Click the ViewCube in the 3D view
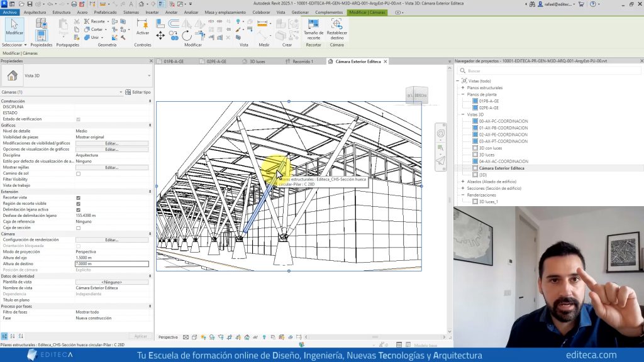Image resolution: width=644 pixels, height=362 pixels. [x=416, y=96]
